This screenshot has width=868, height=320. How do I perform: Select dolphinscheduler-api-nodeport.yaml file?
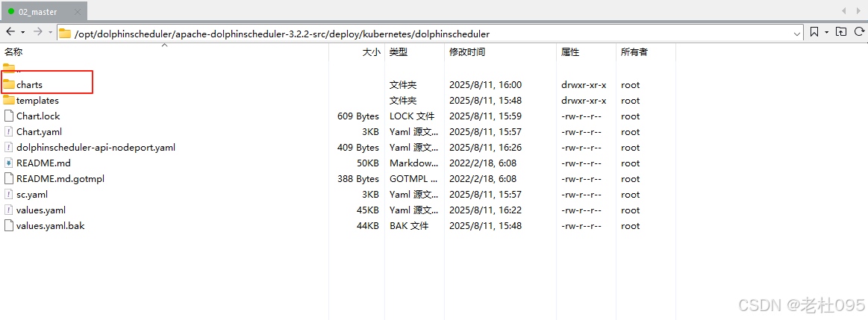pyautogui.click(x=96, y=148)
